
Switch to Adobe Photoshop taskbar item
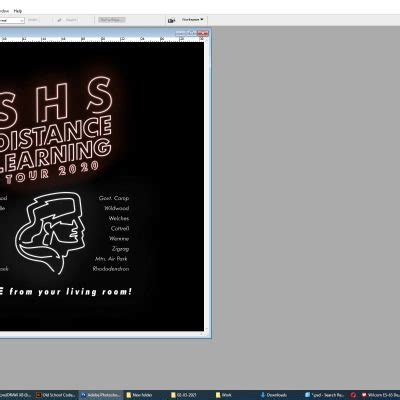click(101, 395)
